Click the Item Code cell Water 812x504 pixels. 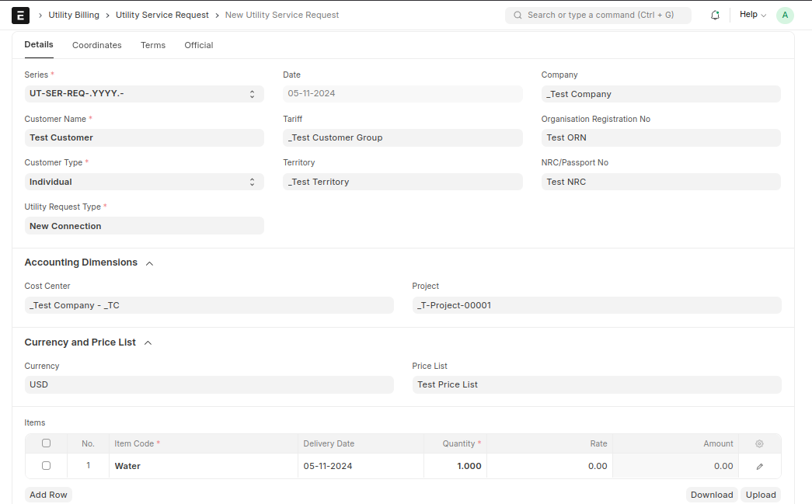[203, 466]
